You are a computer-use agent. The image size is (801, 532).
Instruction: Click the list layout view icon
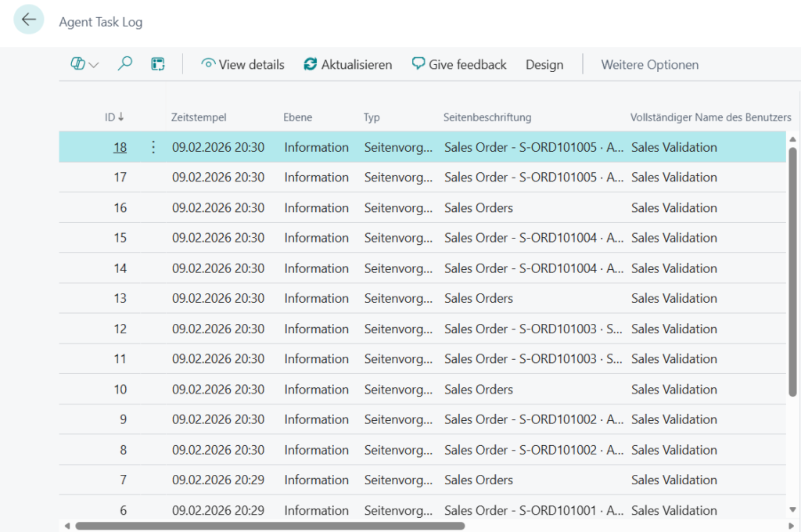158,65
